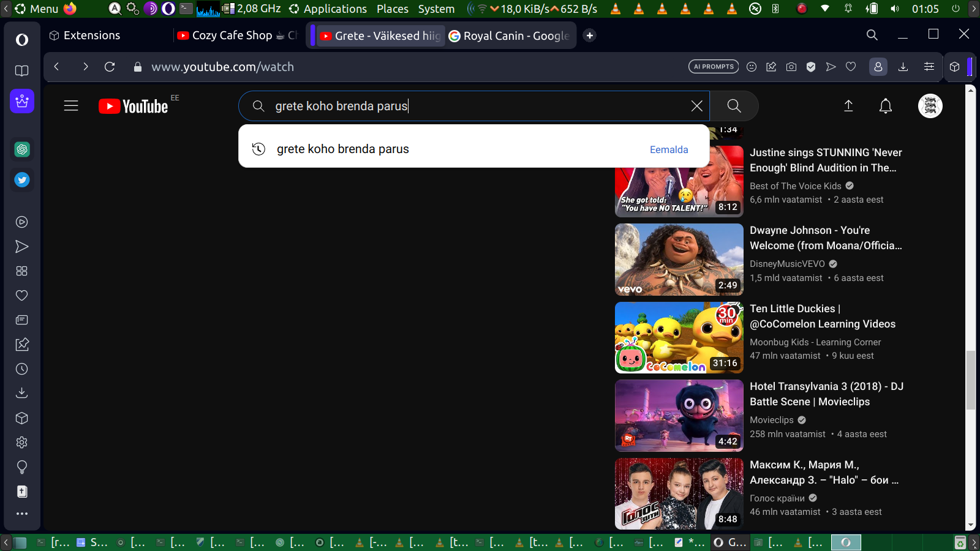Open Ten Little Duckies video thumbnail

[x=679, y=337]
